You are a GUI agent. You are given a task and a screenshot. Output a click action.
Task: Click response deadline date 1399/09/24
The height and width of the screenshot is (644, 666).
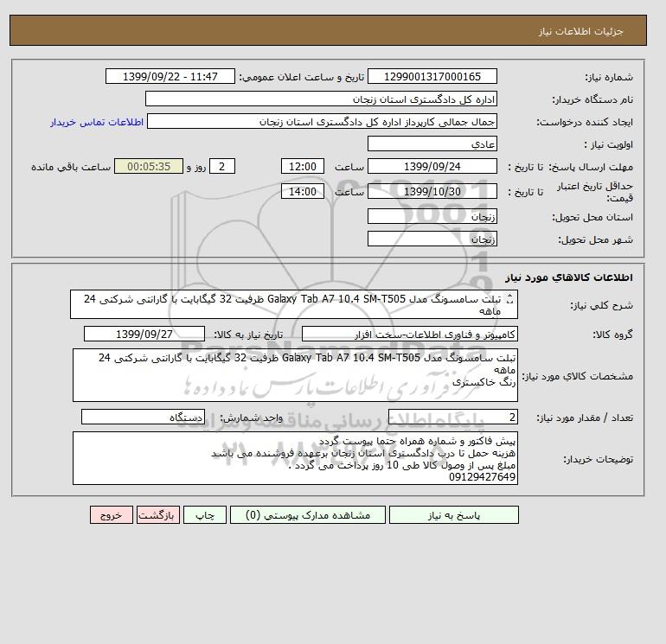[432, 167]
